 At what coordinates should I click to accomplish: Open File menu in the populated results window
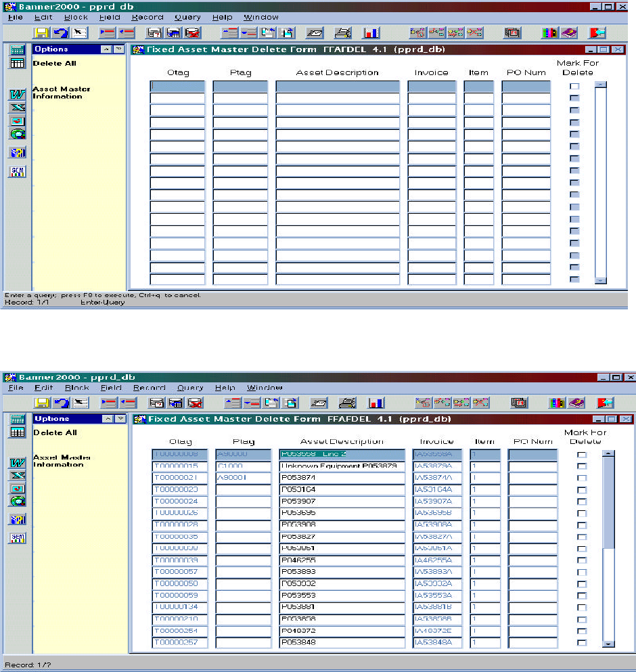(16, 387)
